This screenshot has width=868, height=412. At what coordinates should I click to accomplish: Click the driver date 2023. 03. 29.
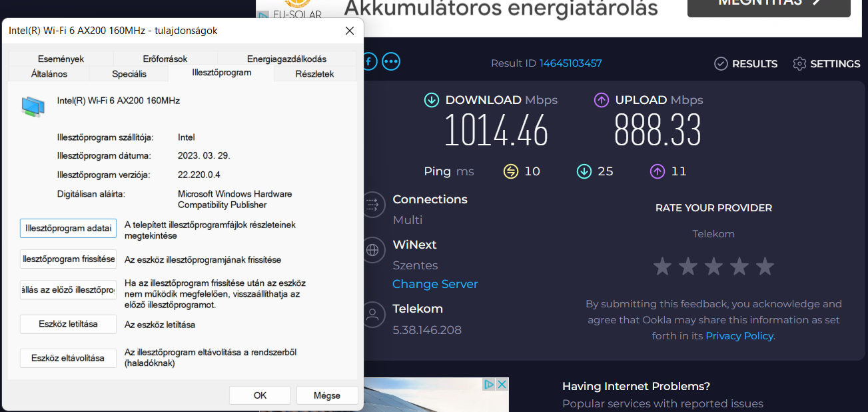204,156
